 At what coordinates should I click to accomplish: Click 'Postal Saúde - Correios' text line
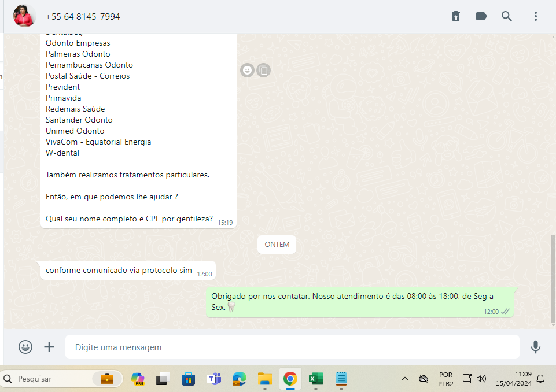(x=87, y=76)
